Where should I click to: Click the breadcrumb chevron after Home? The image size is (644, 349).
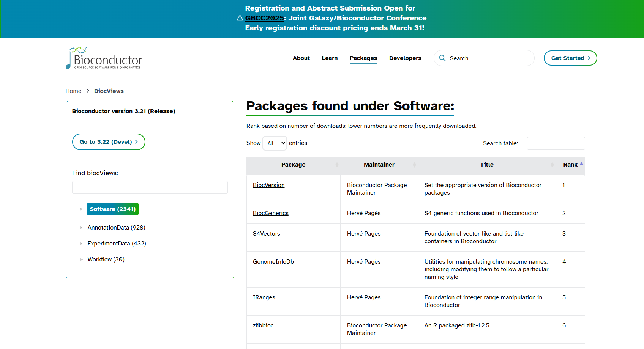coord(88,91)
